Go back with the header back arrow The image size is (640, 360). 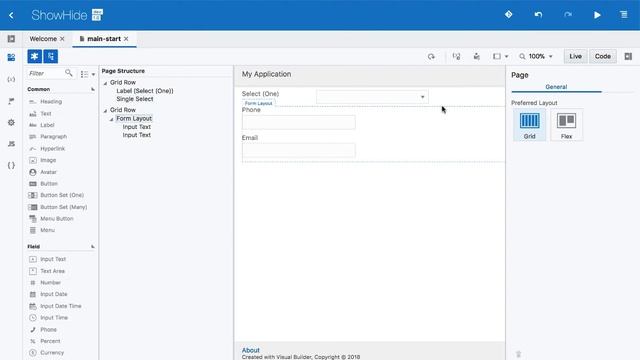point(11,16)
